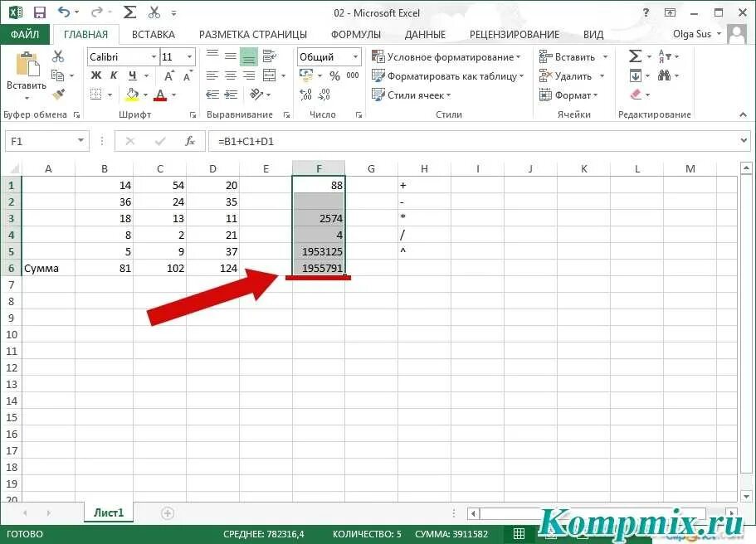Screen dimensions: 756x544
Task: Decrease indent icon
Action: click(x=212, y=95)
